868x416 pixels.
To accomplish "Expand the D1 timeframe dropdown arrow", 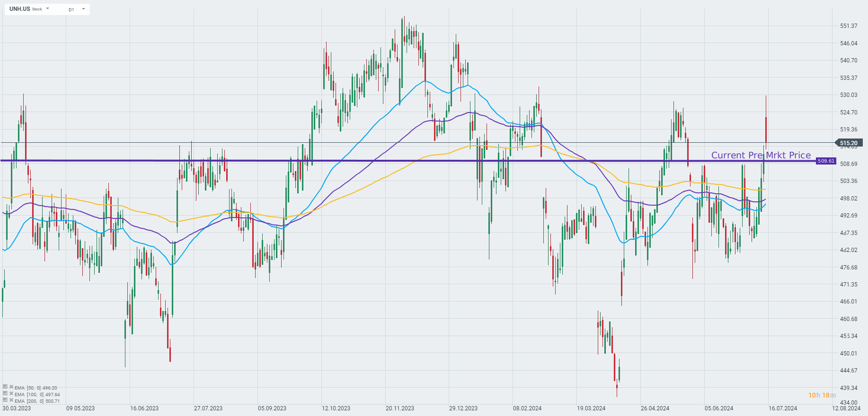I will click(84, 9).
